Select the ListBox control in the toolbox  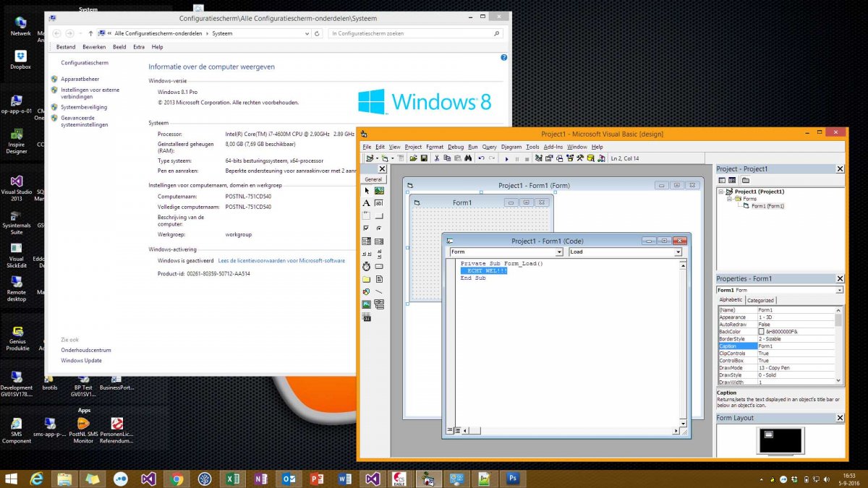379,241
